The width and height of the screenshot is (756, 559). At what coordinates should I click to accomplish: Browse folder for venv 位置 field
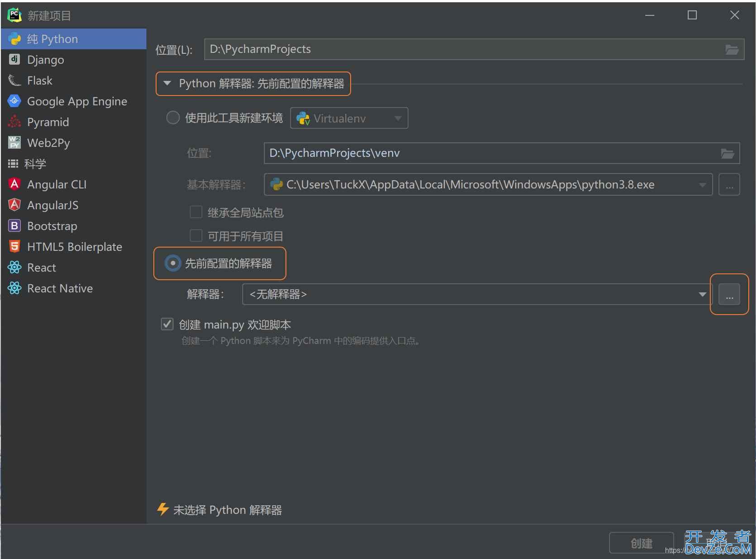click(x=727, y=153)
